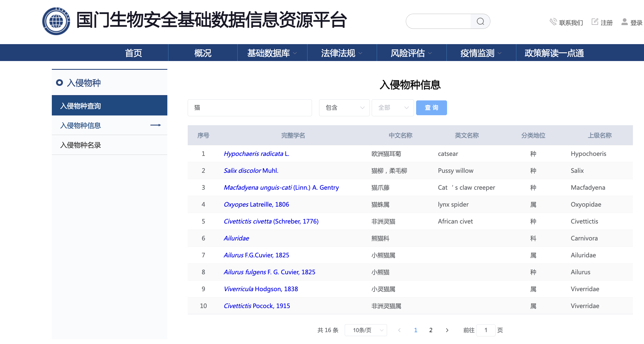Open the 全部 category dropdown
This screenshot has width=644, height=344.
pyautogui.click(x=393, y=108)
